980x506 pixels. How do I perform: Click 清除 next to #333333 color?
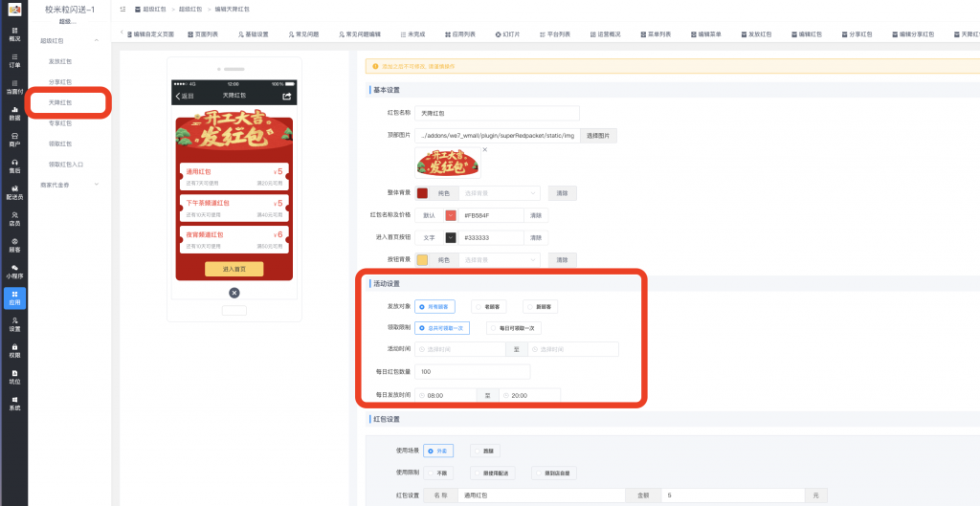click(536, 237)
